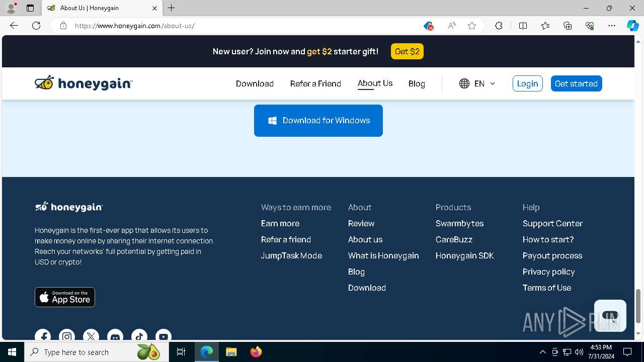Screen dimensions: 644x362
Task: Open JumpTask Mode footer link
Action: click(291, 255)
